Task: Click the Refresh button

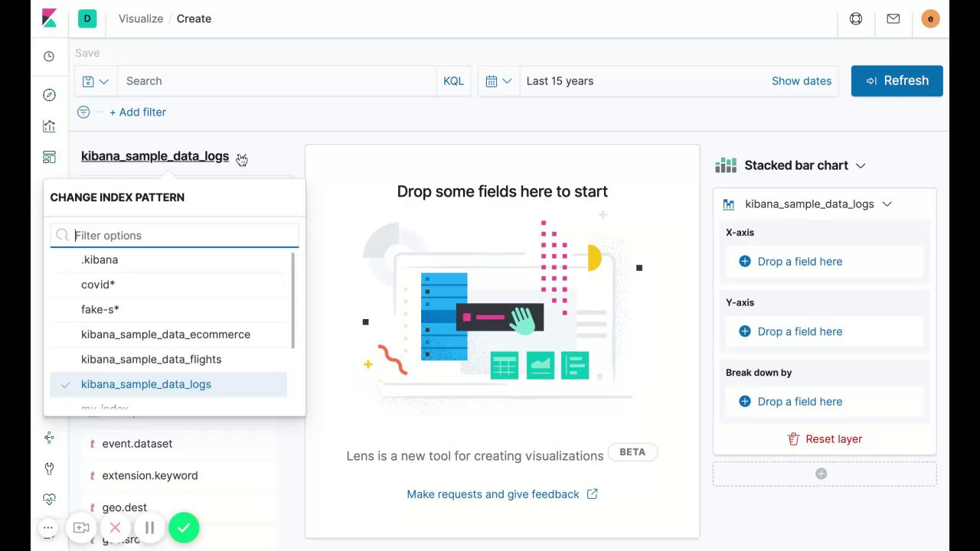Action: pos(897,80)
